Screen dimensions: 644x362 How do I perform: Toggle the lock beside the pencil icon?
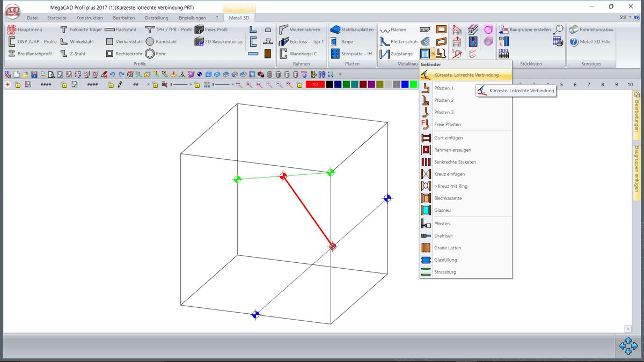click(111, 85)
